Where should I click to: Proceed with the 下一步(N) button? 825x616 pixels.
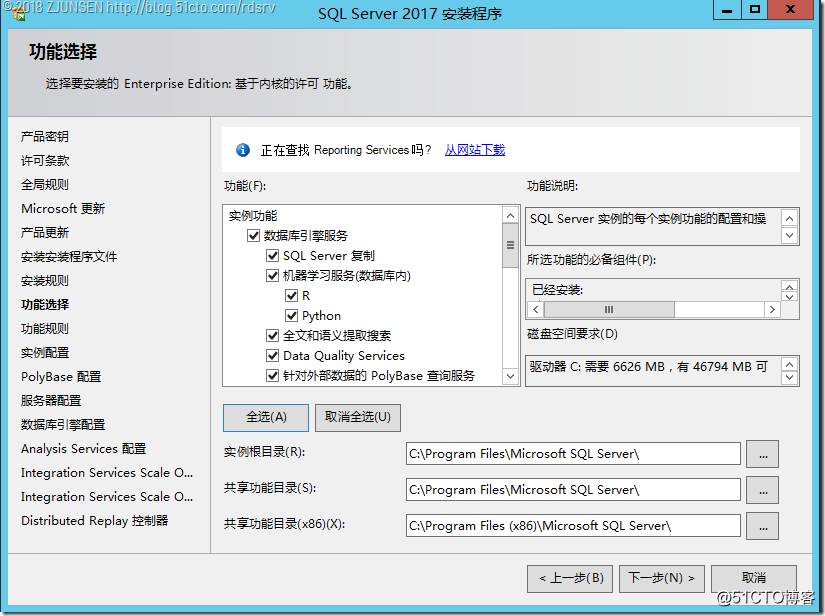661,579
